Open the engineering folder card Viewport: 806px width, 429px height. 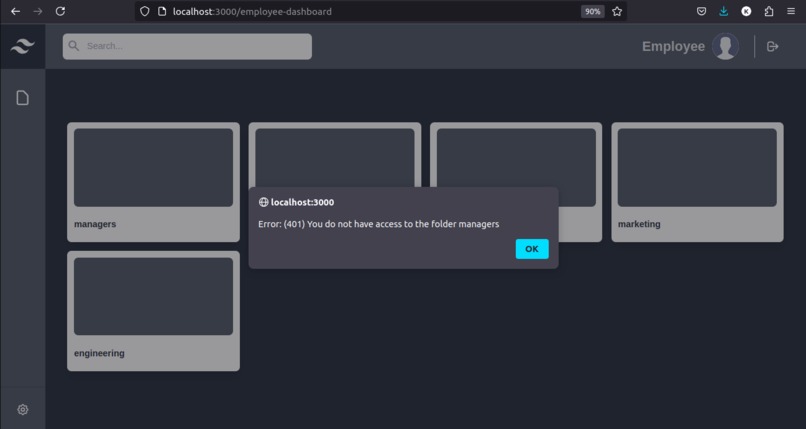click(x=153, y=311)
